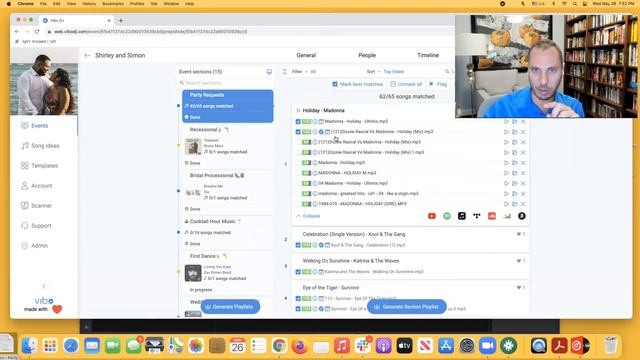Click the search magnifier next to Top Voted

(447, 72)
